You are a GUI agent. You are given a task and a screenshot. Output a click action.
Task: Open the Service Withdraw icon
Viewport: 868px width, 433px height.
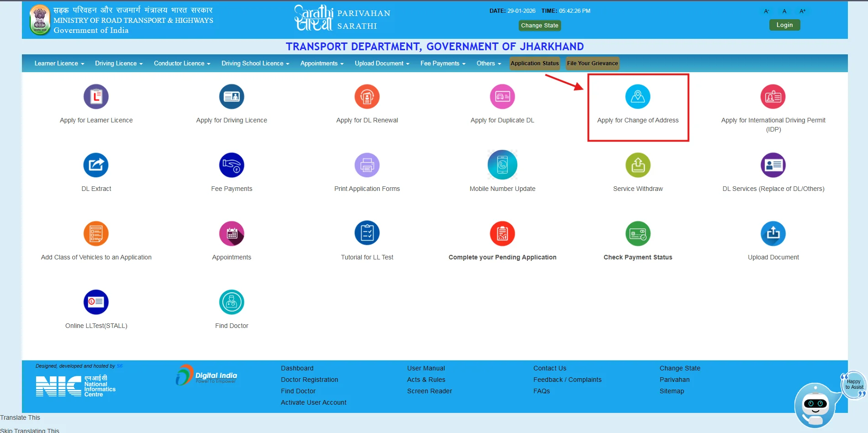(x=637, y=165)
